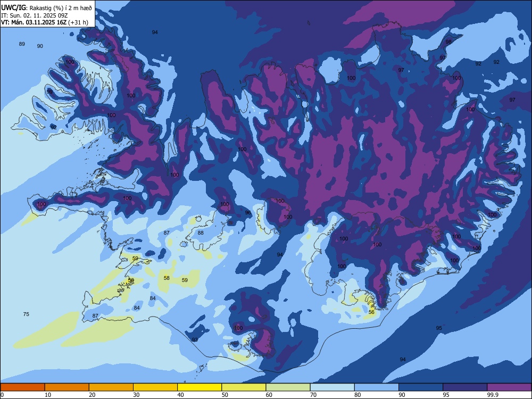Screen dimensions: 532x399
Task: Click the light blue 80–90 legend swatch
Action: click(377, 387)
